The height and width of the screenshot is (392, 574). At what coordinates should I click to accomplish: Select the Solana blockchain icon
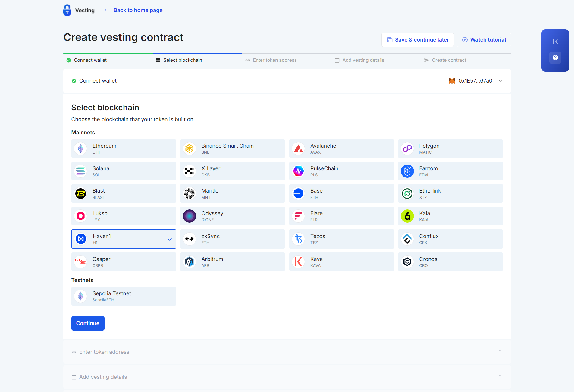point(80,171)
